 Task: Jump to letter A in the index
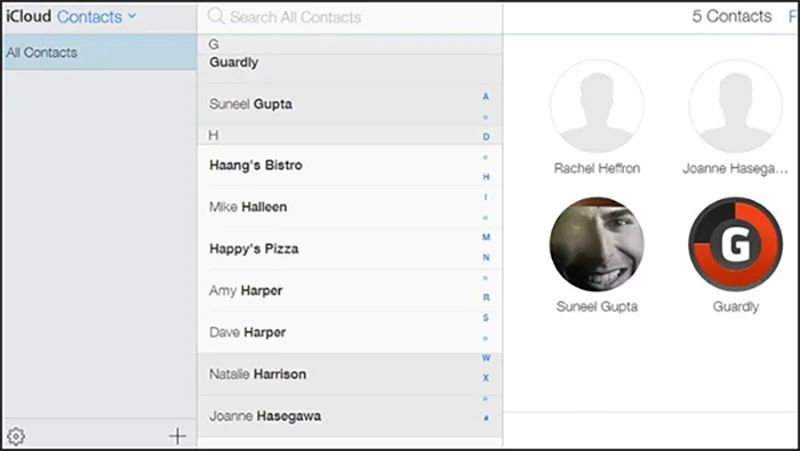(486, 96)
